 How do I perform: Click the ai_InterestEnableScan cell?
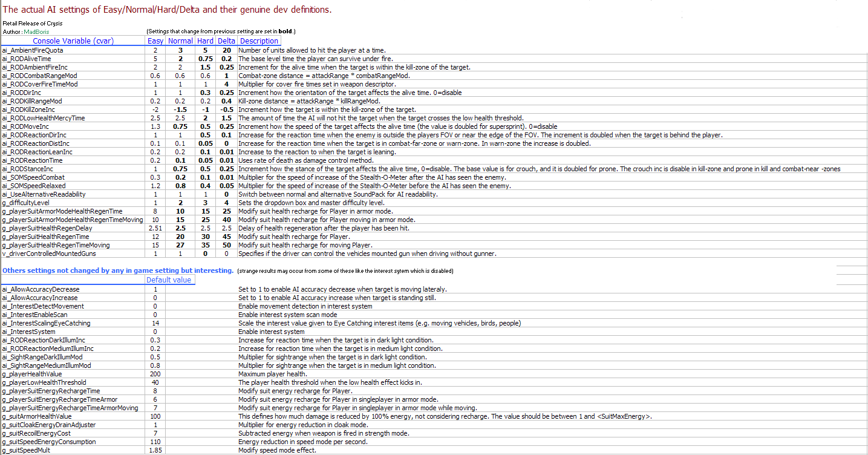[73, 315]
